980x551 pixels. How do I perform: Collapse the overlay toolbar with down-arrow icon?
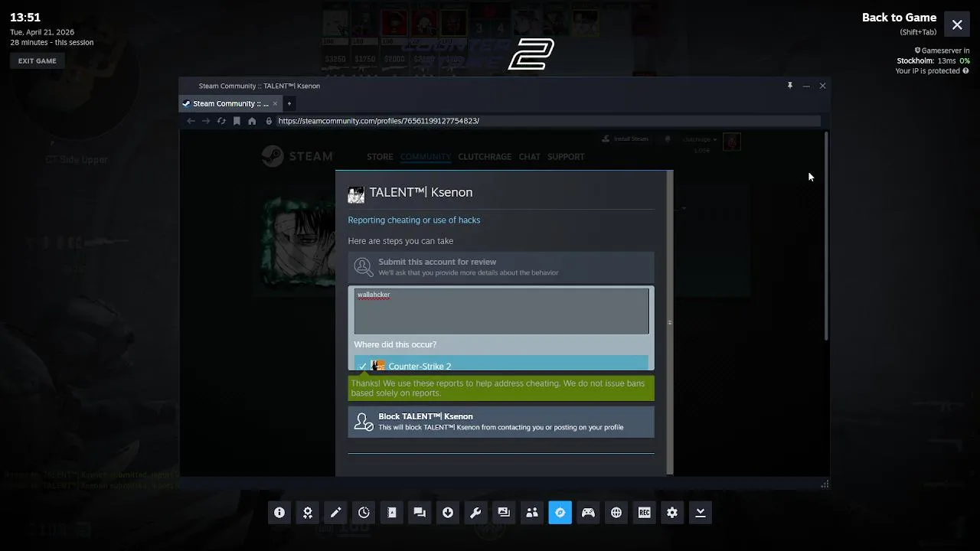[x=701, y=513]
